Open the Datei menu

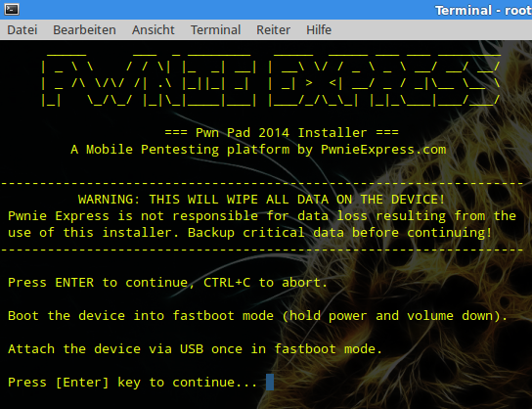tap(22, 30)
